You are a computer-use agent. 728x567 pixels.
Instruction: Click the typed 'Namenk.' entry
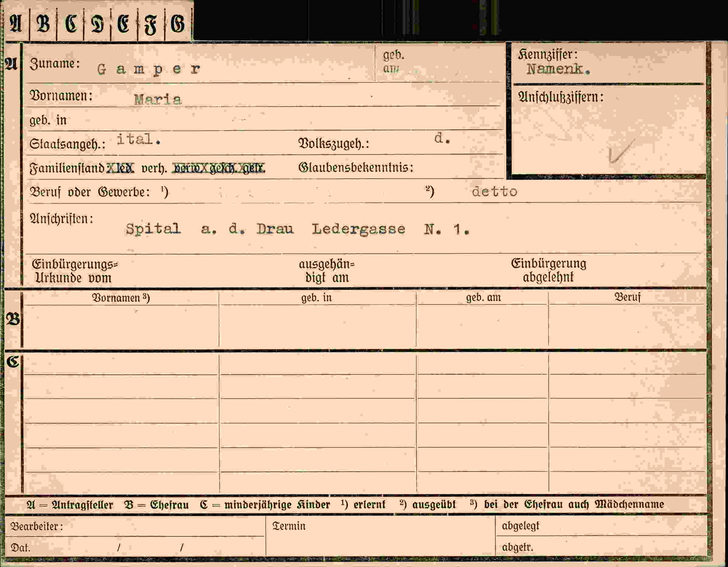(x=559, y=69)
